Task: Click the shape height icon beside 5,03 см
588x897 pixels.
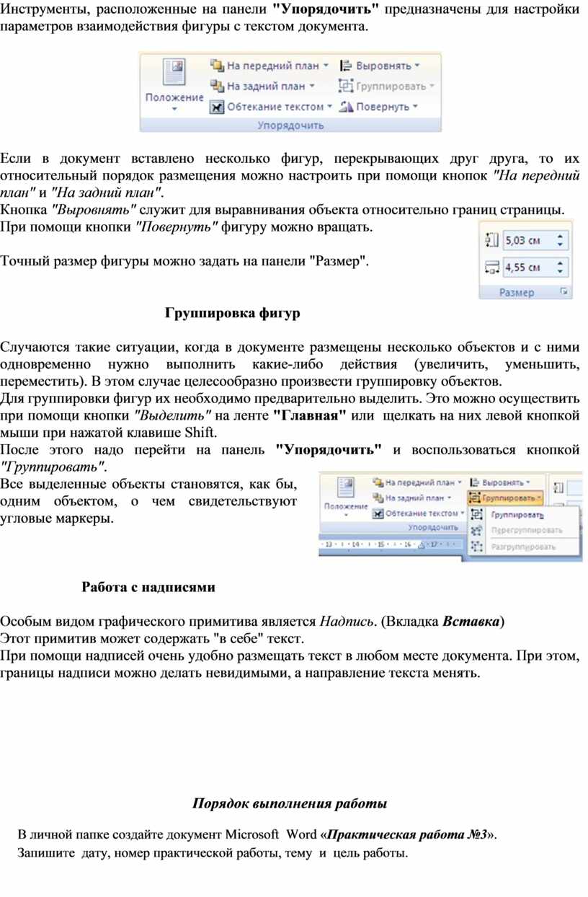Action: point(492,241)
